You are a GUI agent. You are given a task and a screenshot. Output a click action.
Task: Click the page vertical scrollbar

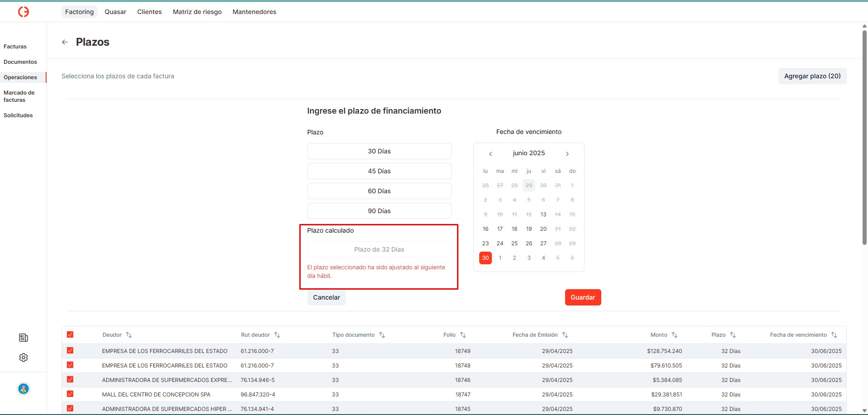coord(864,136)
